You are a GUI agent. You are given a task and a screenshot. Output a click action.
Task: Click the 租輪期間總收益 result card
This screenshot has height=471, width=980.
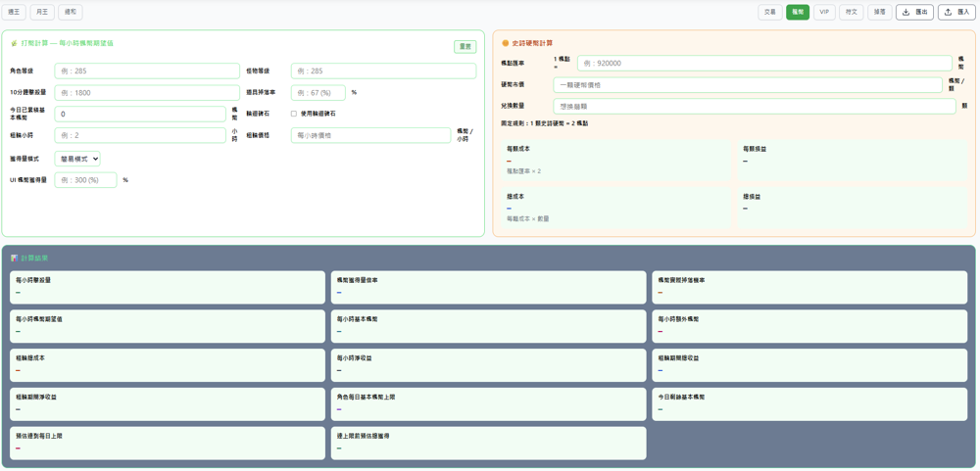pyautogui.click(x=809, y=365)
